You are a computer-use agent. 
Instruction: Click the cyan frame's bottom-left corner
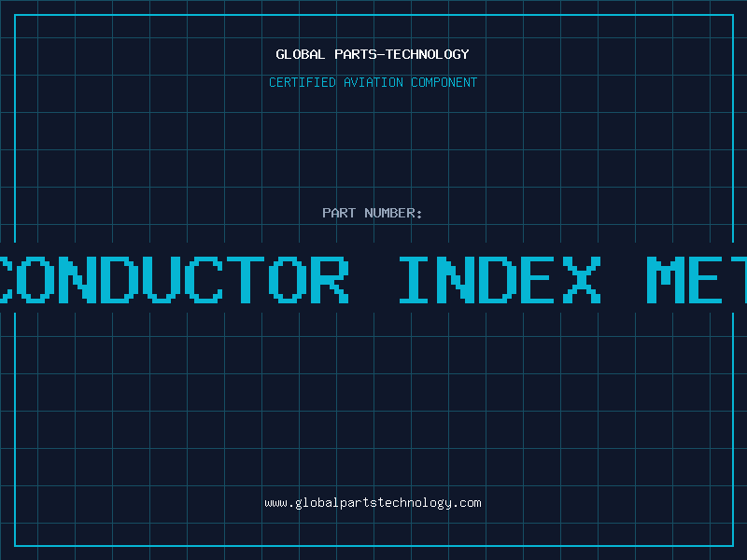click(15, 546)
